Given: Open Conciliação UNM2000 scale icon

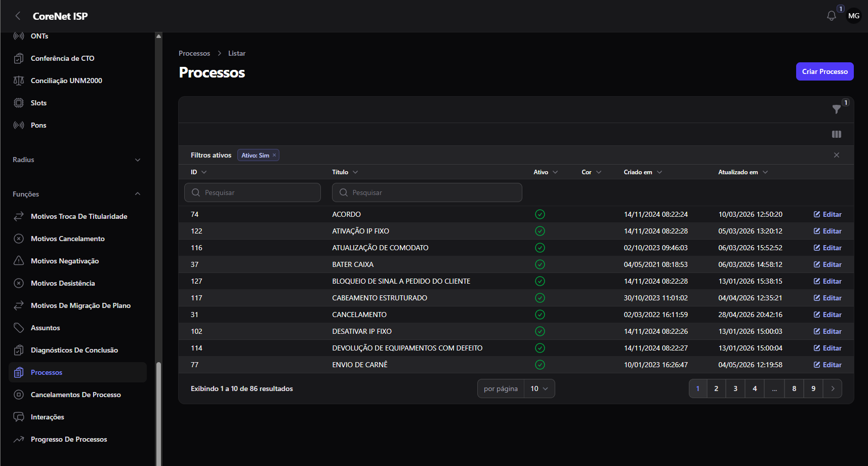Looking at the screenshot, I should pos(19,81).
